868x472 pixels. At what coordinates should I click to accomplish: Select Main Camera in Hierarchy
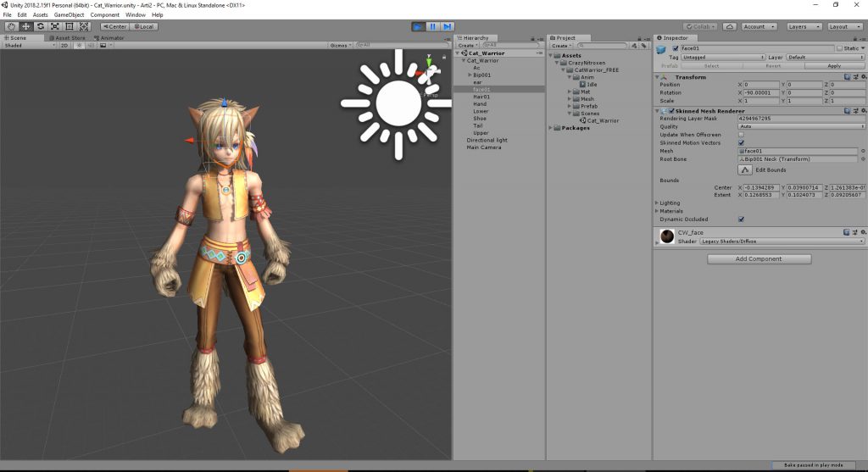484,147
